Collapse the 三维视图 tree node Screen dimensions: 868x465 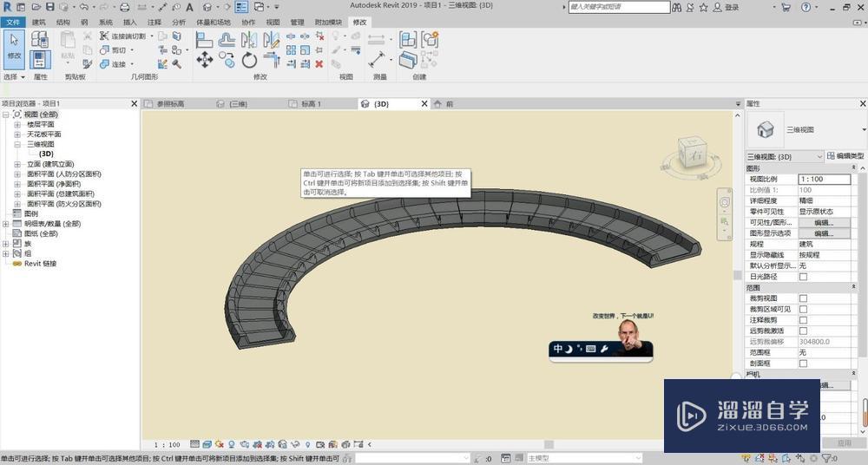(x=17, y=144)
